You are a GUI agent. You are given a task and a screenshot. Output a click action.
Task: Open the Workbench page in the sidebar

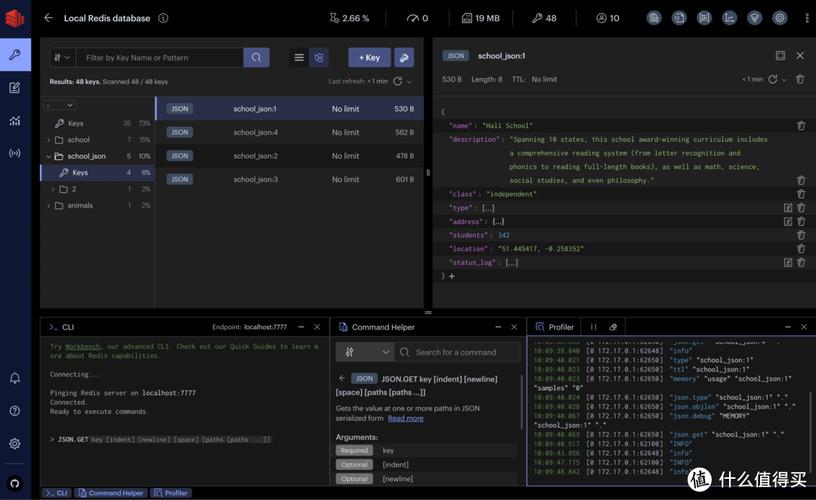tap(14, 88)
